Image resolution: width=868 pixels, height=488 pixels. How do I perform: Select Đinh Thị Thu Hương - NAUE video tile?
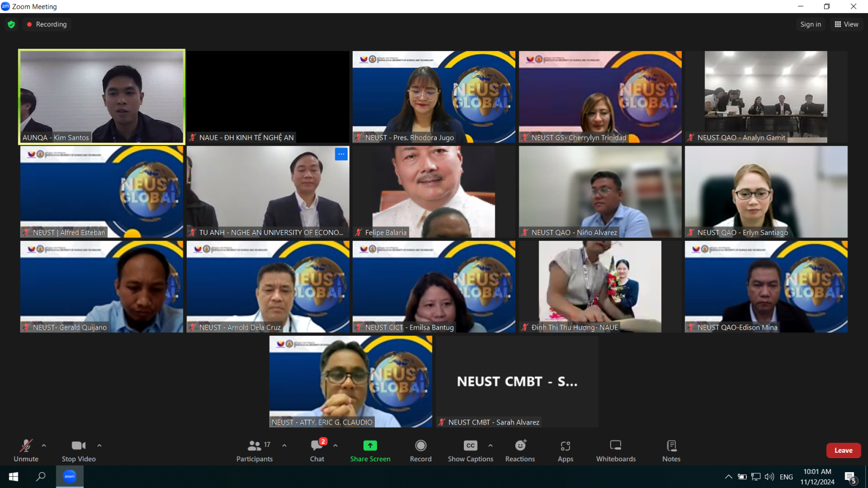[x=600, y=287]
